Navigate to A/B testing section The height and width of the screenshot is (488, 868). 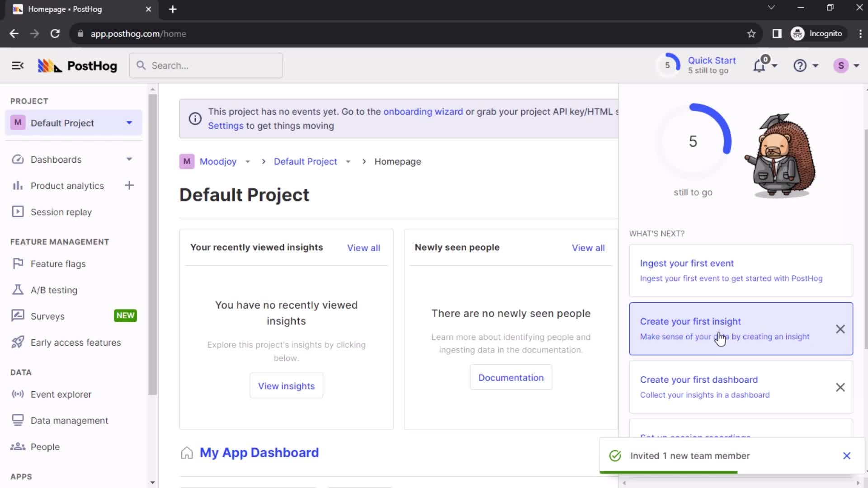click(x=54, y=290)
